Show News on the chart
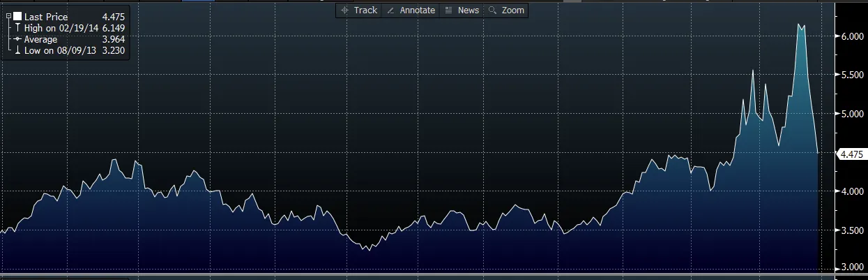The image size is (868, 280). 462,10
